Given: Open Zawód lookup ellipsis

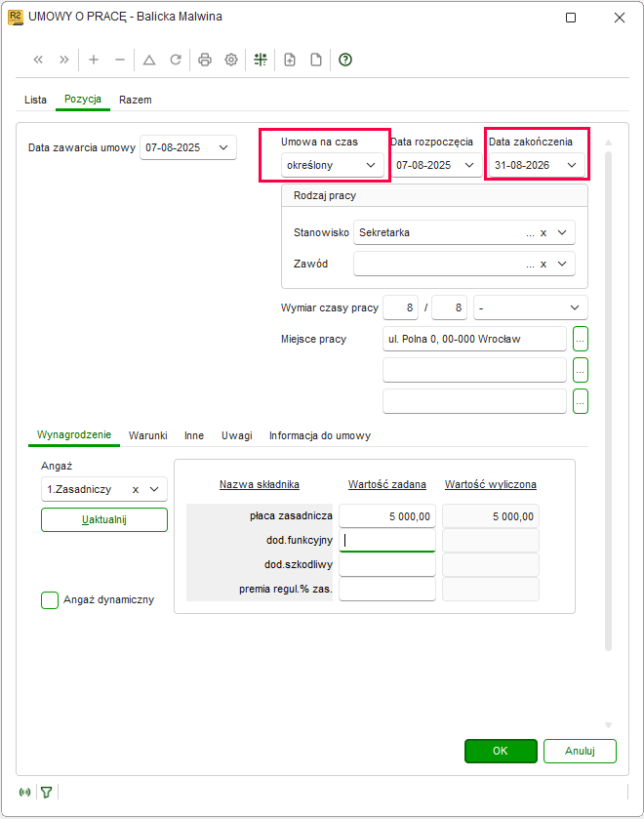Looking at the screenshot, I should pyautogui.click(x=530, y=265).
